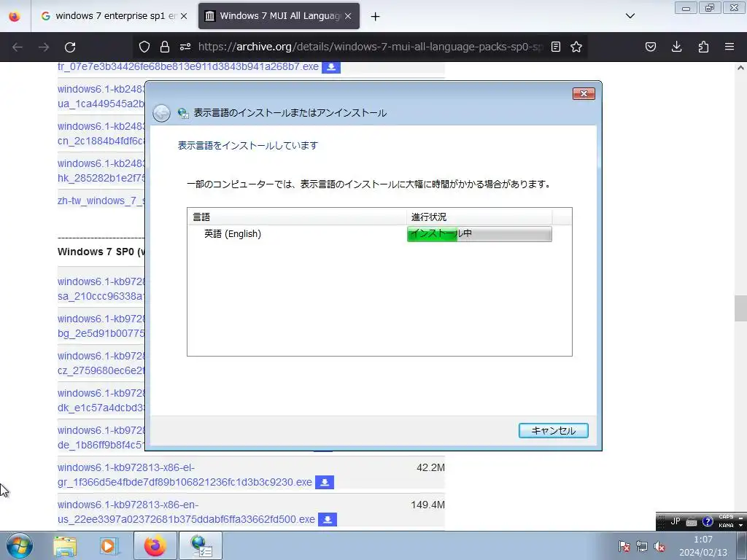Image resolution: width=747 pixels, height=560 pixels.
Task: Open the Action Center flag tray icon
Action: (624, 546)
